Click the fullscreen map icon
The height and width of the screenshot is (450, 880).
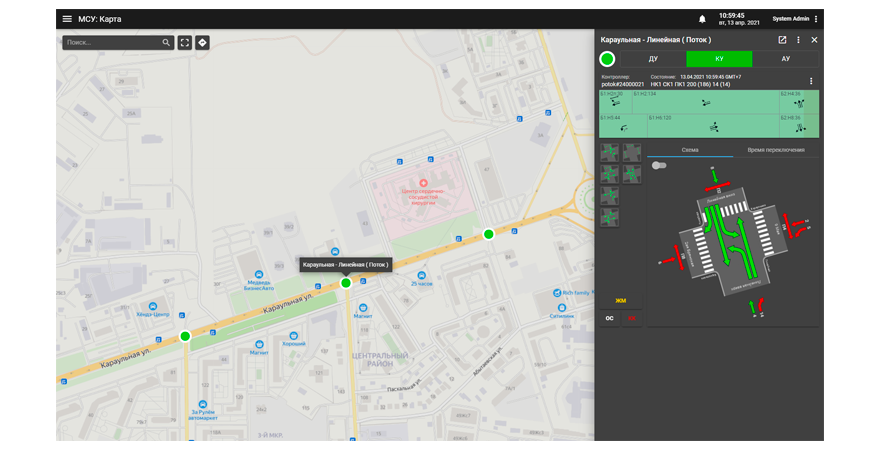coord(185,43)
